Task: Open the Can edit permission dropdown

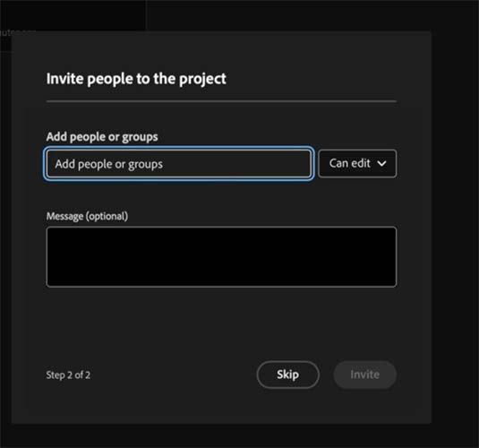Action: click(x=357, y=164)
